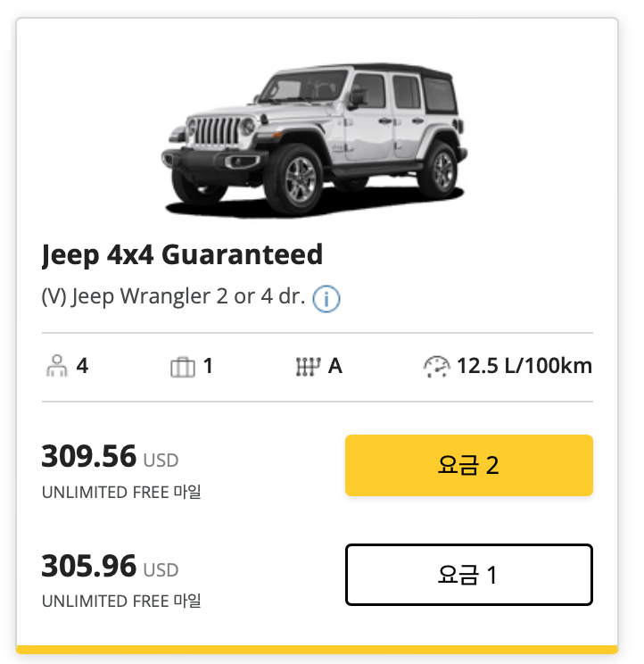Click the 305.96 price amount
Viewport: 644px width, 664px height.
point(89,566)
